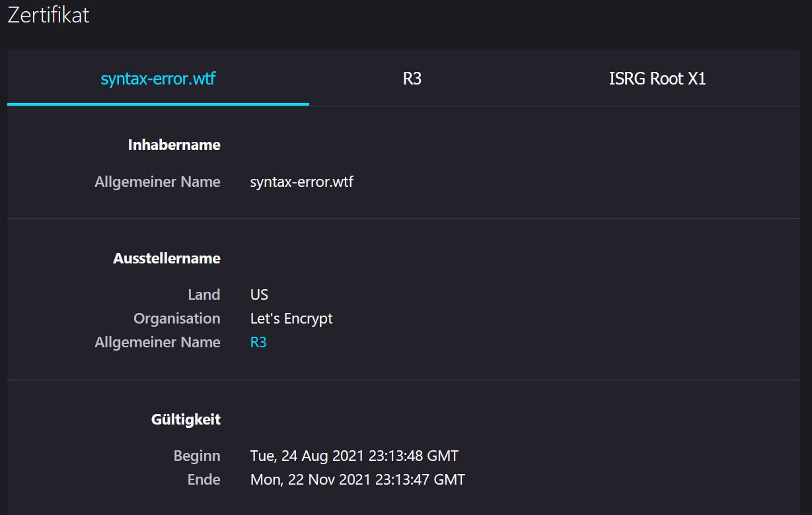Click the Allgemeiner Name label under Inhabername
Image resolution: width=812 pixels, height=515 pixels.
tap(157, 182)
